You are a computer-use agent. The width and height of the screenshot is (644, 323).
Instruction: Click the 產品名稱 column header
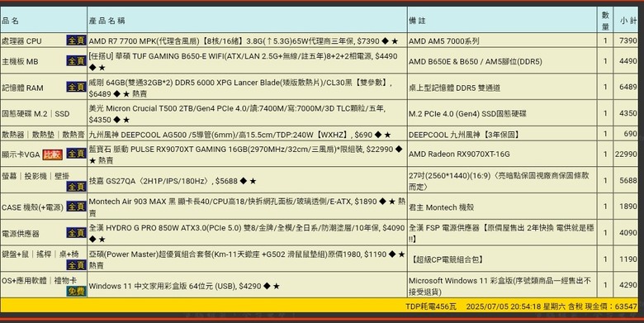click(107, 21)
